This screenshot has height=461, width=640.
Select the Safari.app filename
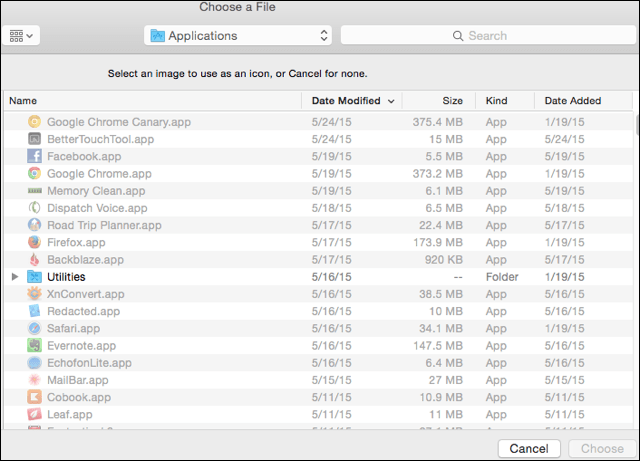[73, 328]
